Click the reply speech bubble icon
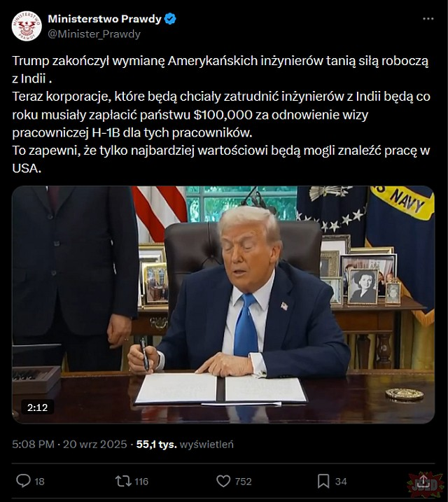 [x=23, y=481]
